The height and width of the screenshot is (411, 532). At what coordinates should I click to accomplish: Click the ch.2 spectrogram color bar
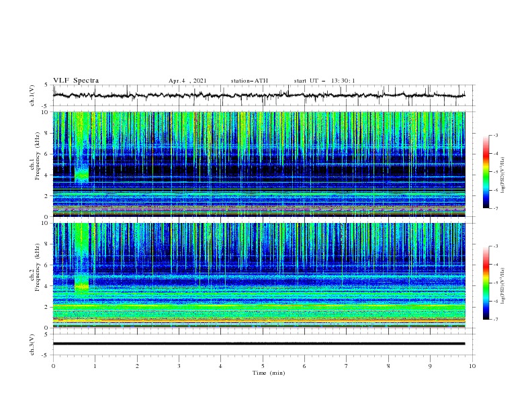pyautogui.click(x=486, y=283)
